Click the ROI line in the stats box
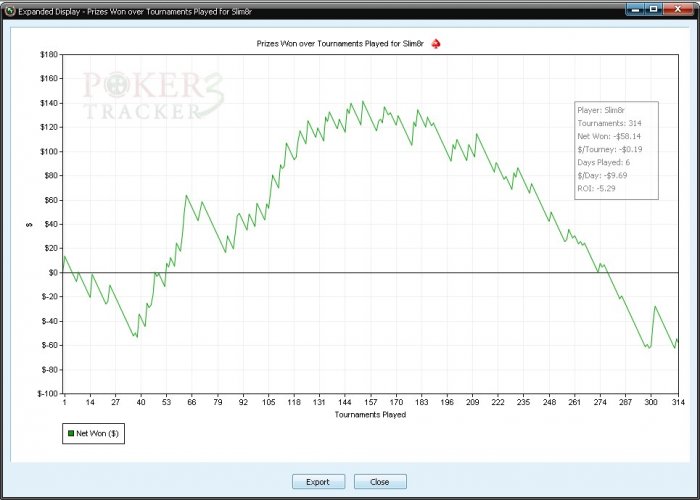This screenshot has height=500, width=700. (596, 188)
